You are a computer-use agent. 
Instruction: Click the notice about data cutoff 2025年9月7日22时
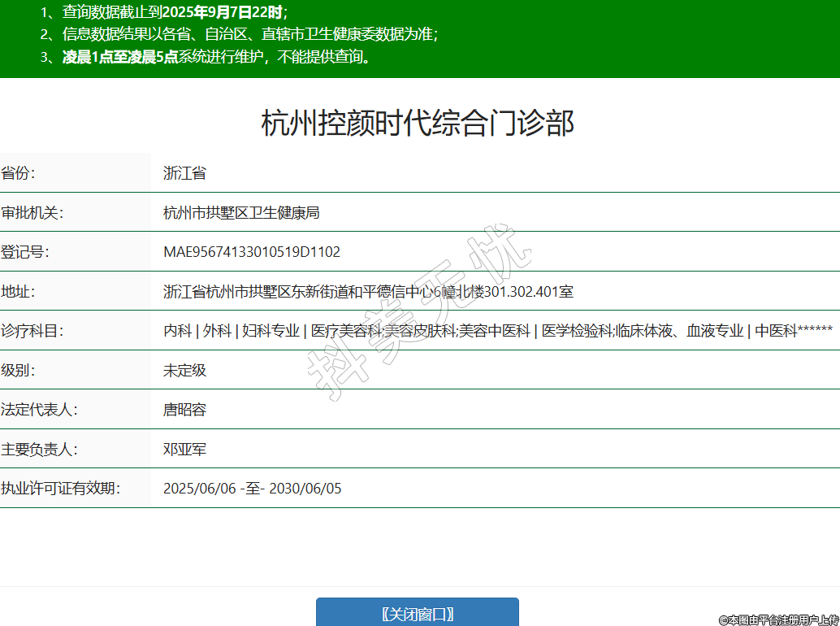(x=175, y=12)
